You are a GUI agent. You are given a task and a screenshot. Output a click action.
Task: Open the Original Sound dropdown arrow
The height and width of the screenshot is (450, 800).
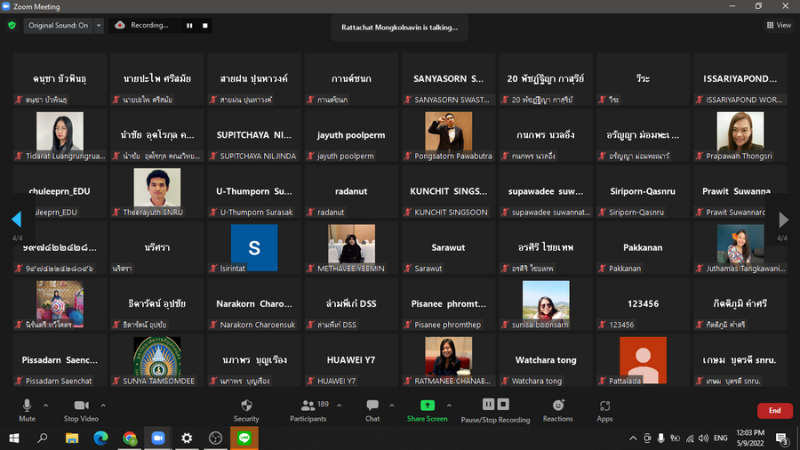[98, 25]
